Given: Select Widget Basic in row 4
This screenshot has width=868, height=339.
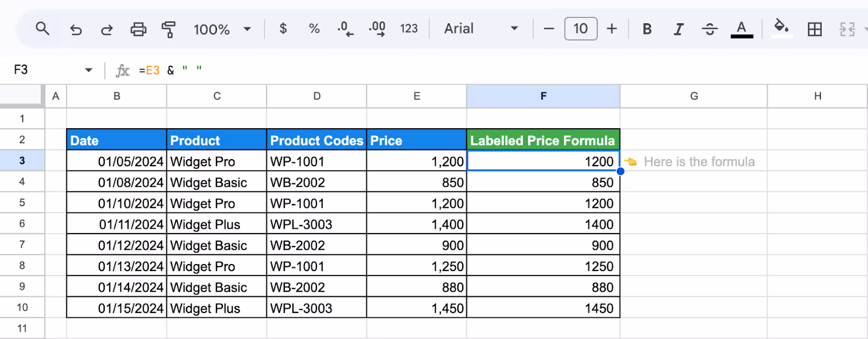Looking at the screenshot, I should coord(216,183).
